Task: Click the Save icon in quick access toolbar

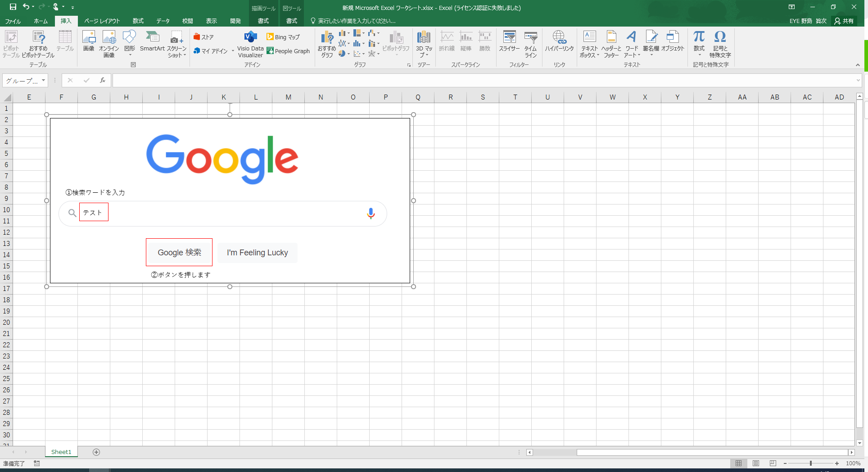Action: tap(13, 7)
